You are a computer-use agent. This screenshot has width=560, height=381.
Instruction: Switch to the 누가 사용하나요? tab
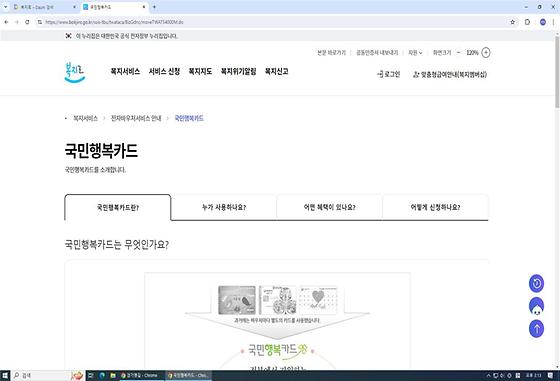click(224, 207)
